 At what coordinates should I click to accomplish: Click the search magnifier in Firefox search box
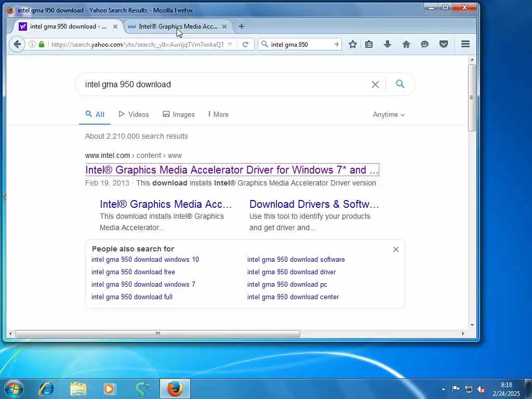coord(264,45)
